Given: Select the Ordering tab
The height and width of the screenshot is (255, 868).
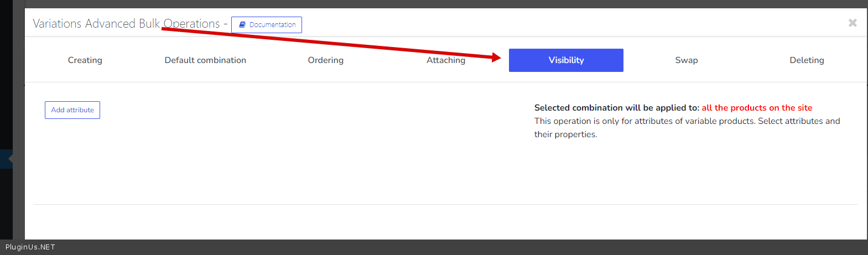Looking at the screenshot, I should (326, 60).
